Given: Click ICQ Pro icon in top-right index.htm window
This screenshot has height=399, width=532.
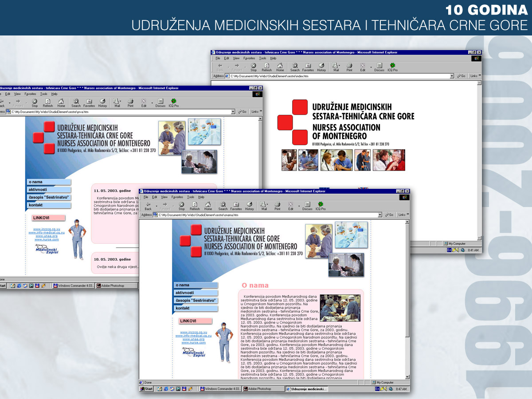Looking at the screenshot, I should tap(392, 66).
